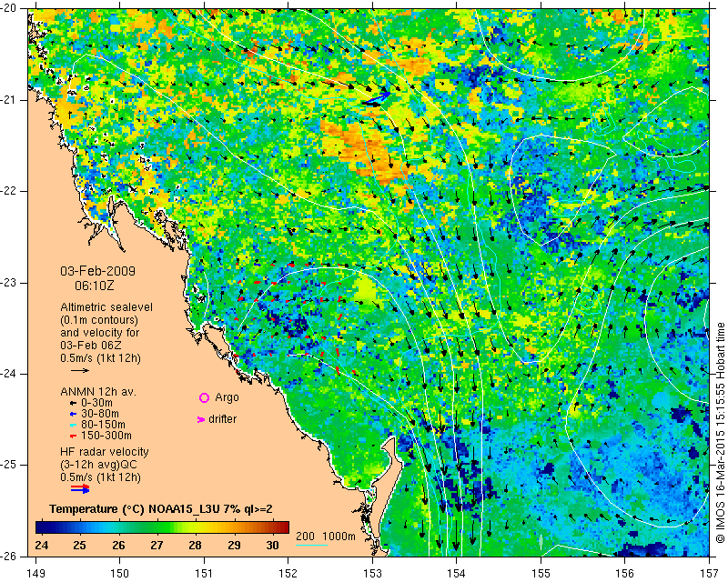The height and width of the screenshot is (582, 728).
Task: Click the 'Argo' legend label
Action: [x=227, y=397]
